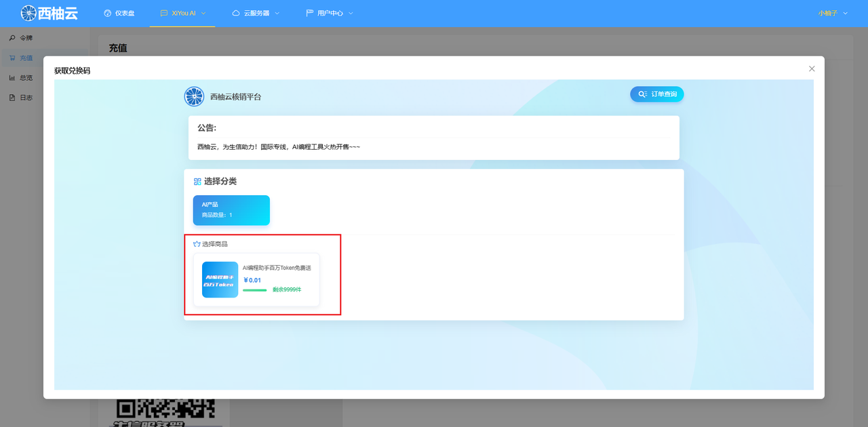This screenshot has width=868, height=427.
Task: Click the 获取兑换码 dialog title
Action: 72,70
